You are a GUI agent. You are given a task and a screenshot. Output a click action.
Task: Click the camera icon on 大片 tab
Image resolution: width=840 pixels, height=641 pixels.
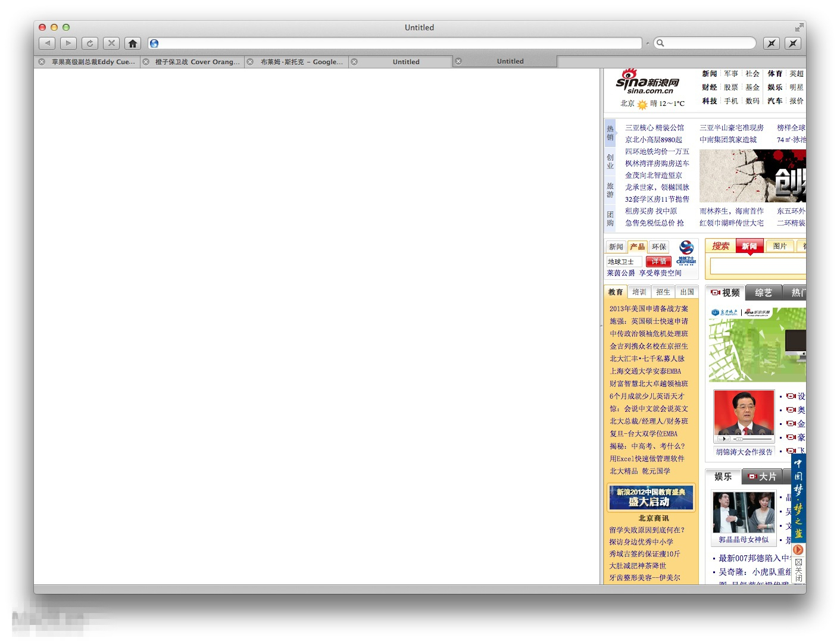coord(752,477)
